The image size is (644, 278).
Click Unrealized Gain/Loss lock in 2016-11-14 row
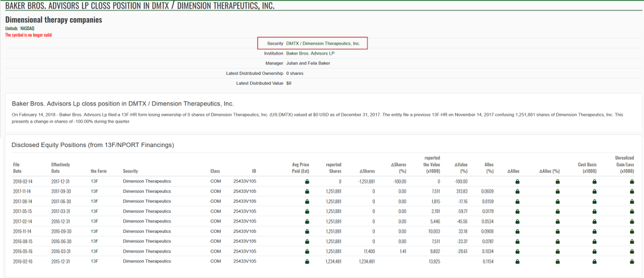coord(632,231)
